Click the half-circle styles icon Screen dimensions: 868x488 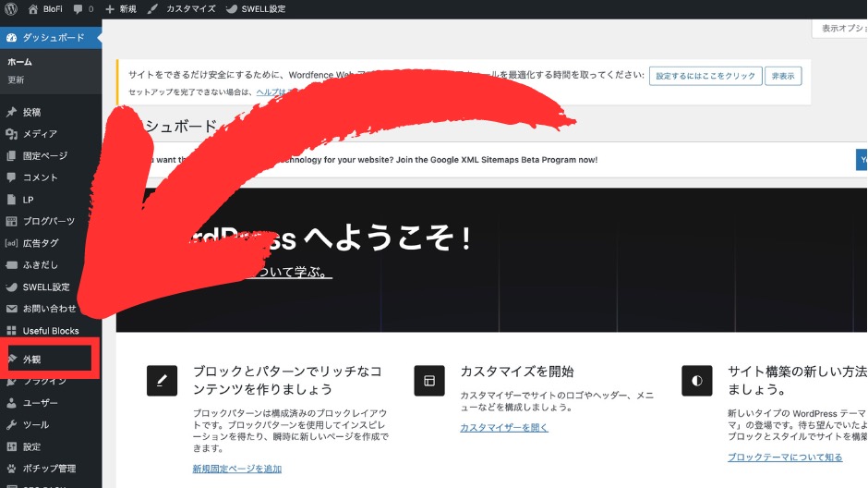pos(697,381)
